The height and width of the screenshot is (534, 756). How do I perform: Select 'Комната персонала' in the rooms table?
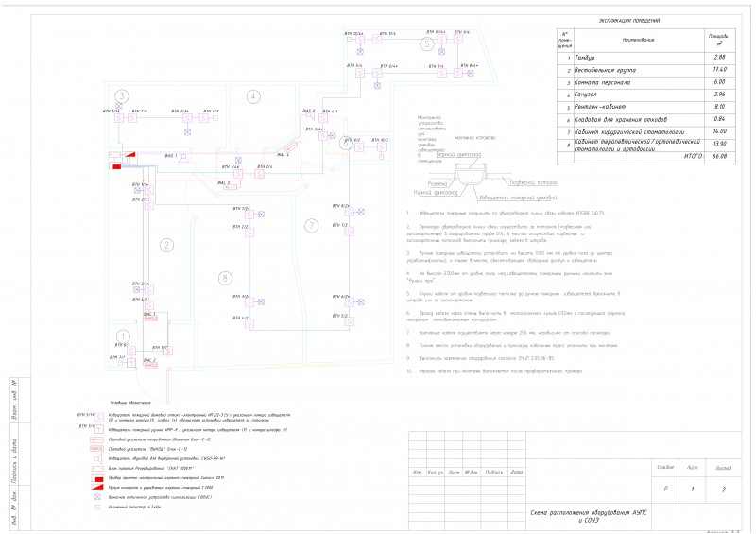(x=602, y=82)
